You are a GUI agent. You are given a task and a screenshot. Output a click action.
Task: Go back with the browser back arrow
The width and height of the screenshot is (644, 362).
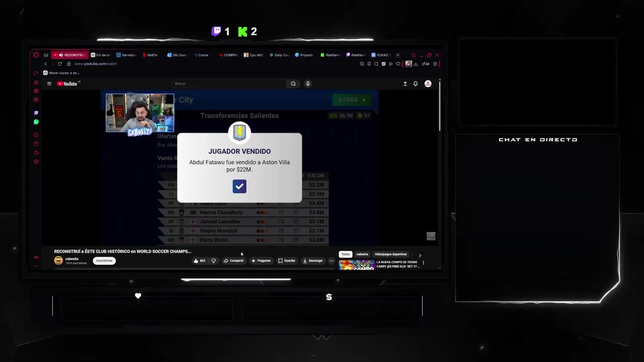coord(45,64)
